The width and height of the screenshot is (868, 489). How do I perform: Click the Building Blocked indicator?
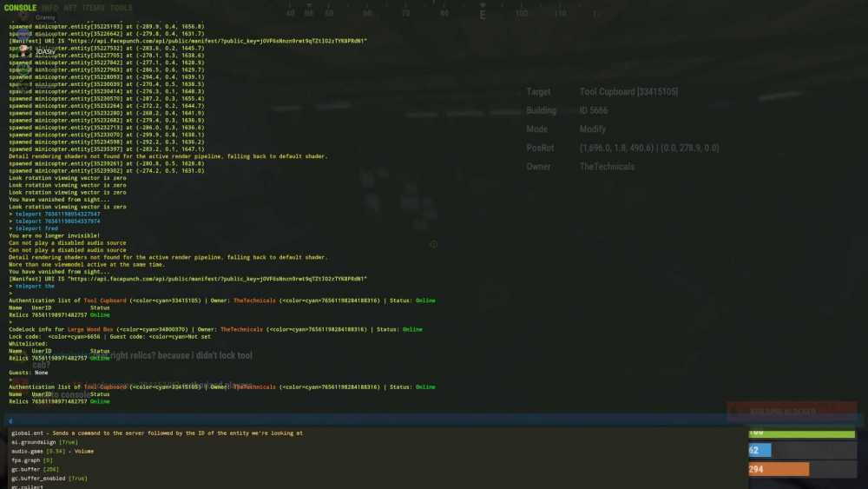pyautogui.click(x=791, y=409)
